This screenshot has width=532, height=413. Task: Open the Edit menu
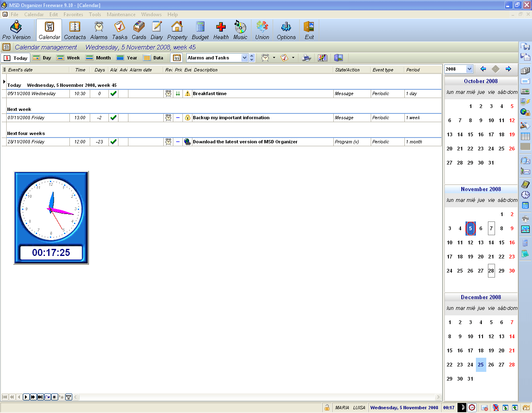point(54,14)
